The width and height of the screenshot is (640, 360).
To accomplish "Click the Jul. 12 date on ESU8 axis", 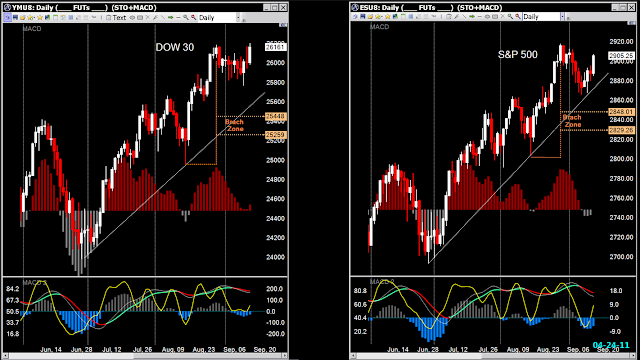I will click(458, 350).
